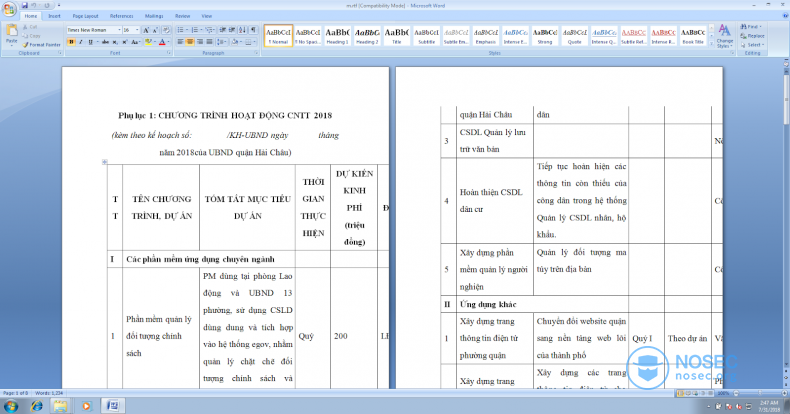
Task: Open the Paragraph dialog launcher
Action: pyautogui.click(x=256, y=53)
